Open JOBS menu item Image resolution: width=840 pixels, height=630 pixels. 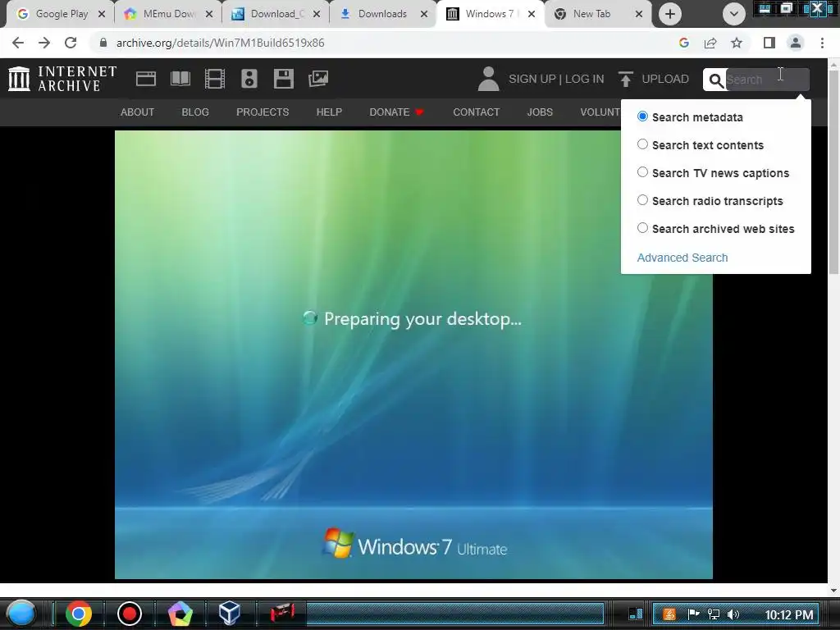tap(540, 112)
